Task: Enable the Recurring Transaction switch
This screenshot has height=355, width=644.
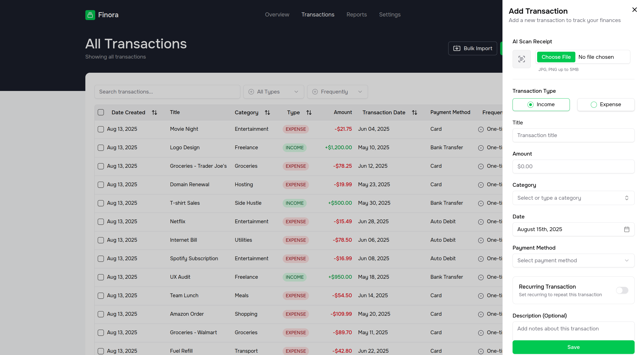Action: click(x=622, y=290)
